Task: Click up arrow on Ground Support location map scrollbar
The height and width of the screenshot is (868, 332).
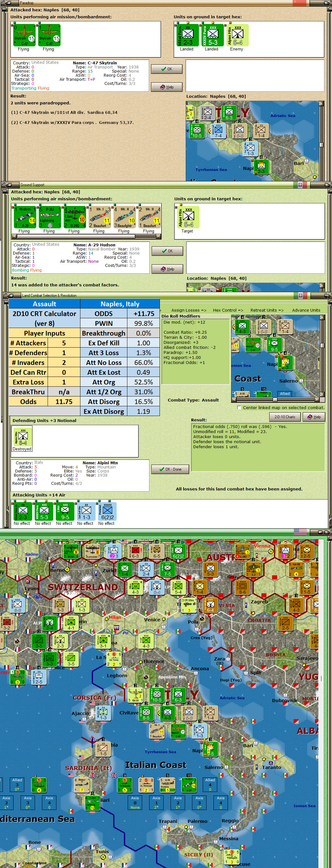Action: (322, 286)
